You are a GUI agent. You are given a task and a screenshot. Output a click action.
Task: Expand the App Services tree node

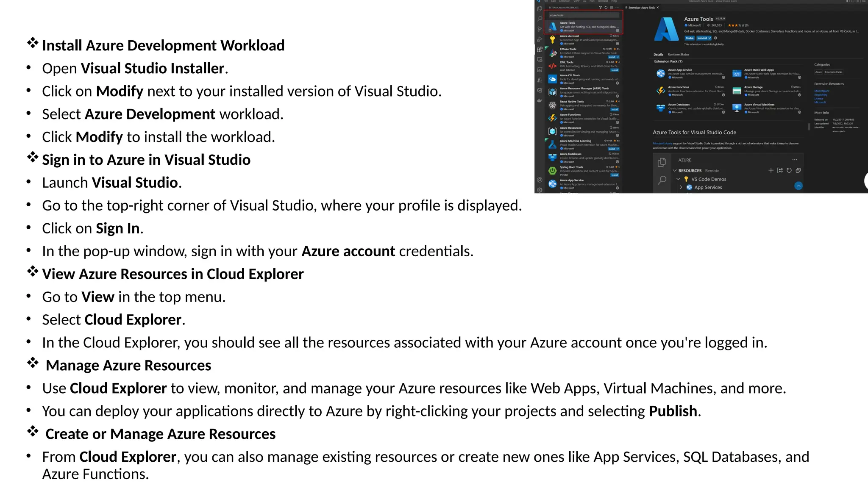coord(681,187)
